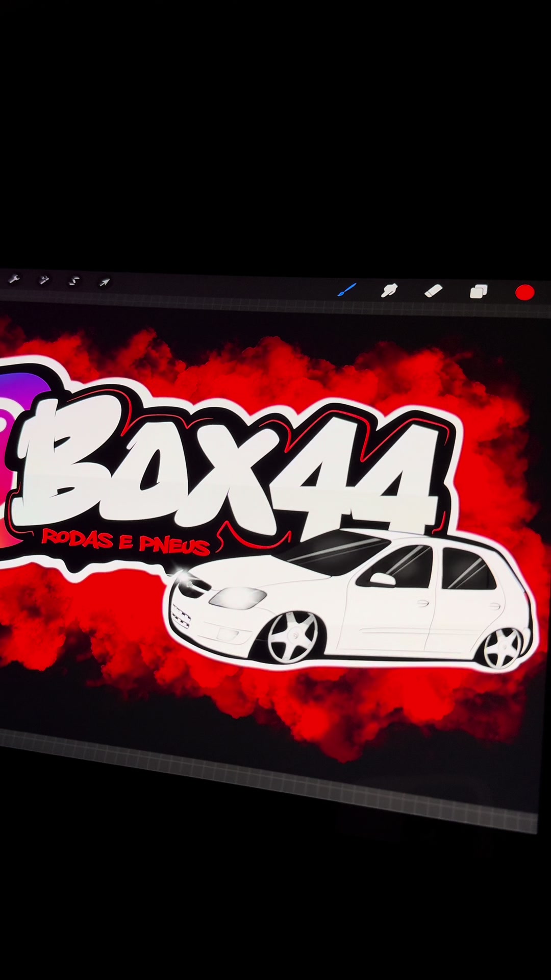Image resolution: width=551 pixels, height=980 pixels.
Task: Open the Layers panel
Action: coord(479,292)
